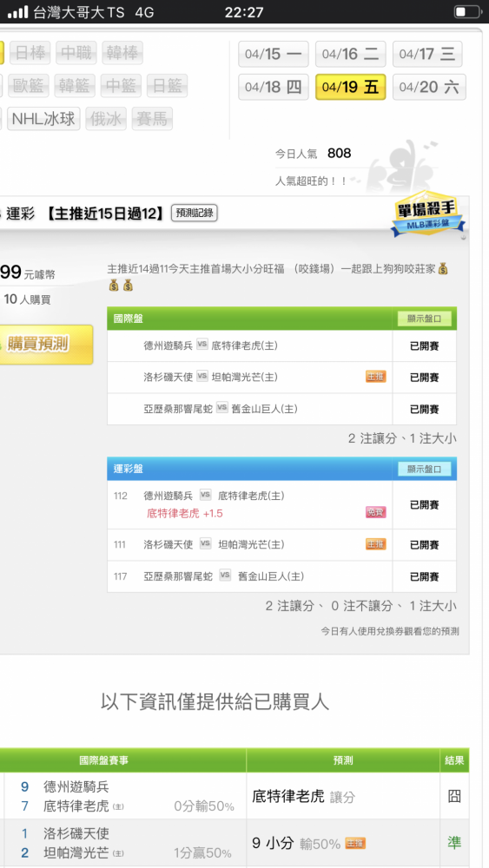Viewport: 489px width, 868px height.
Task: Click the signal strength bars
Action: tap(17, 11)
